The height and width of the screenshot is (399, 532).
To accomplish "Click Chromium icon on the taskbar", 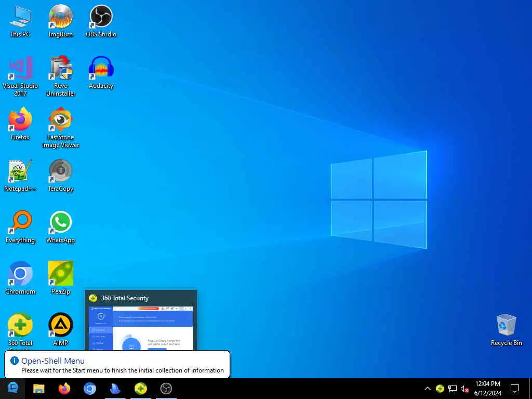I will pos(89,389).
